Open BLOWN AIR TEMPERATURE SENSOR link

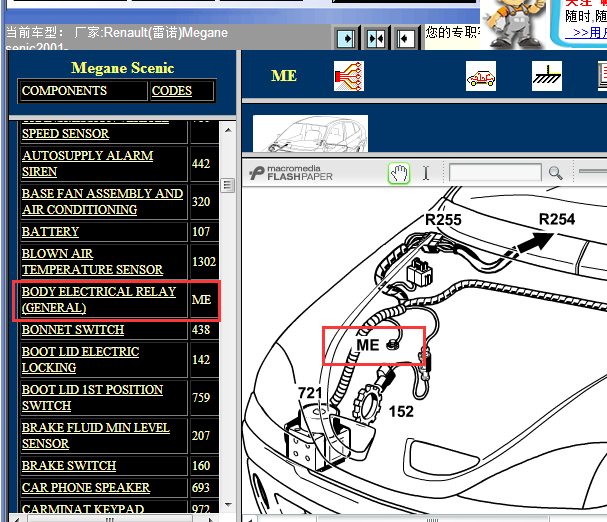tap(92, 261)
